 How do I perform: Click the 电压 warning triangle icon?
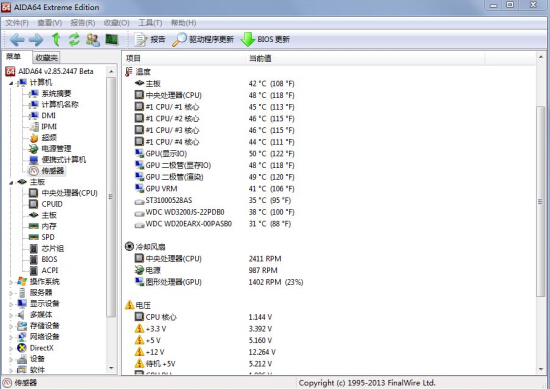tap(129, 305)
